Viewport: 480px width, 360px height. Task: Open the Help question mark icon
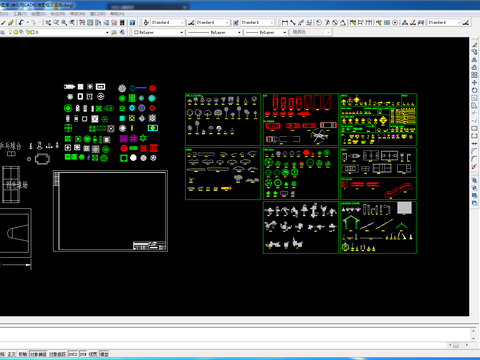coord(132,22)
